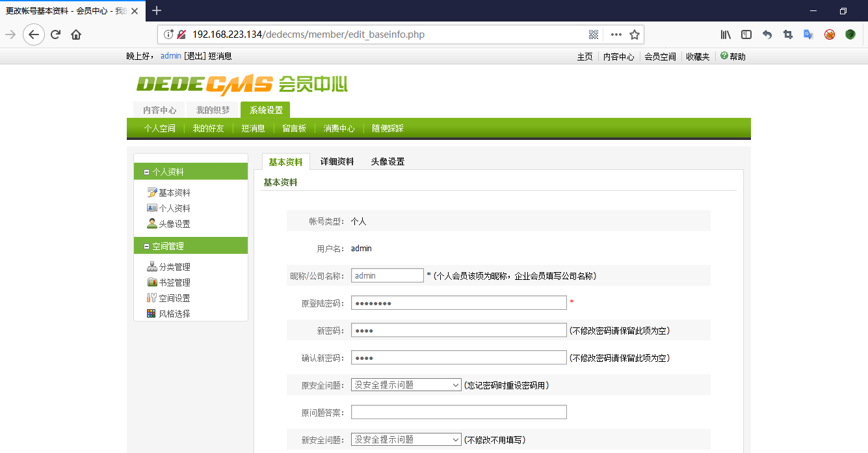868x453 pixels.
Task: Open 会员空间 in top navigation
Action: coord(661,57)
